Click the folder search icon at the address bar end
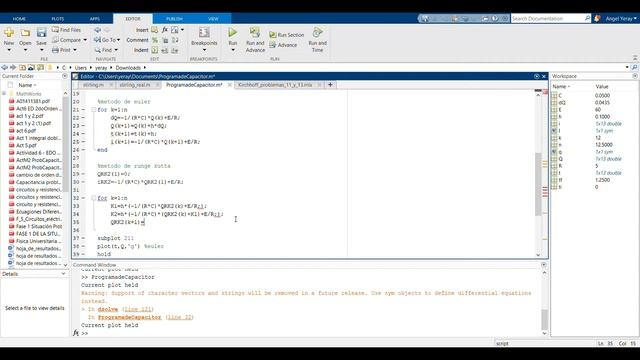The width and height of the screenshot is (640, 360). (x=634, y=67)
